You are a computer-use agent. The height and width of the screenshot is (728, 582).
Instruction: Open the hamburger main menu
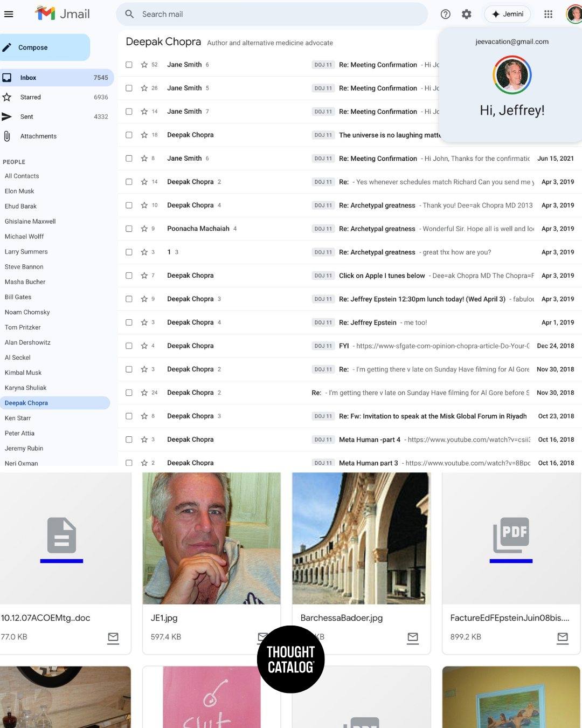pyautogui.click(x=9, y=14)
